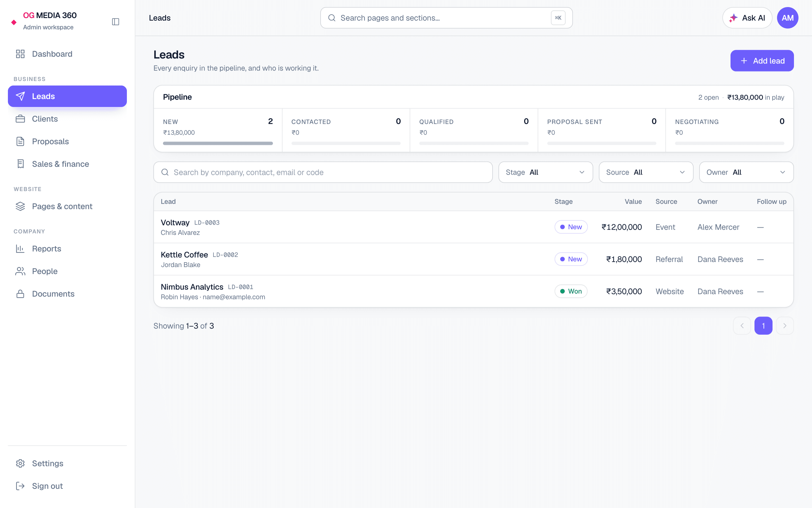Click the Sign out arrow icon
The width and height of the screenshot is (812, 508).
20,486
